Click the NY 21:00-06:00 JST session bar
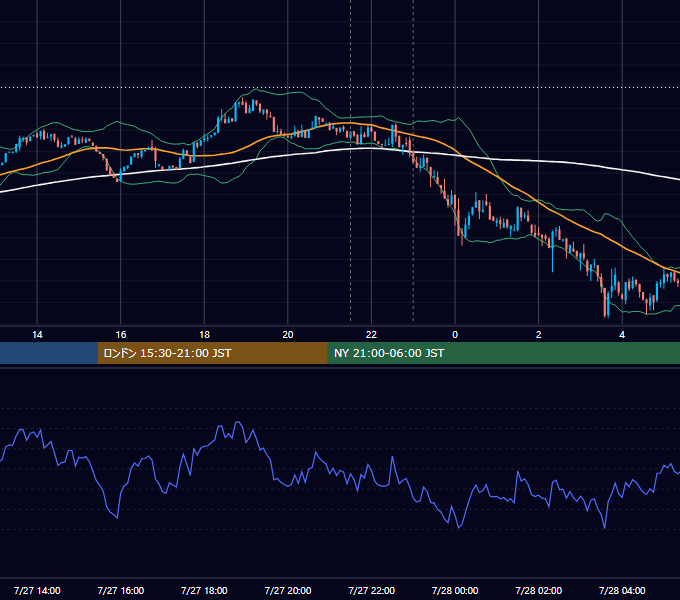680x600 pixels. (503, 353)
